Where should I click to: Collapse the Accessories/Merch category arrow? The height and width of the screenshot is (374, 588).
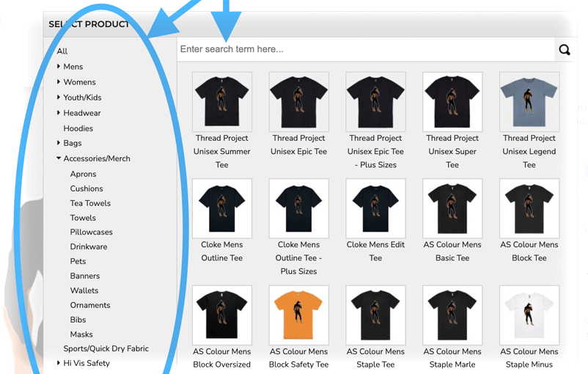59,158
